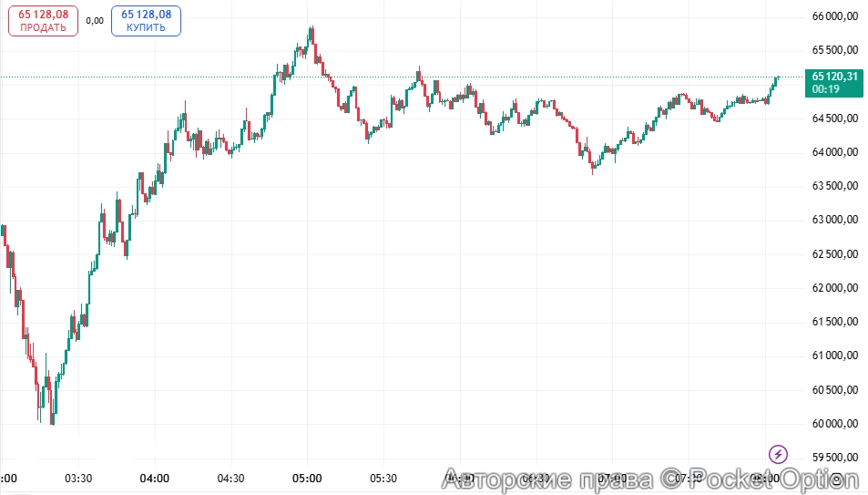Click the 62 000,00 price scale label
Viewport: 868px width, 495px height.
click(x=835, y=288)
